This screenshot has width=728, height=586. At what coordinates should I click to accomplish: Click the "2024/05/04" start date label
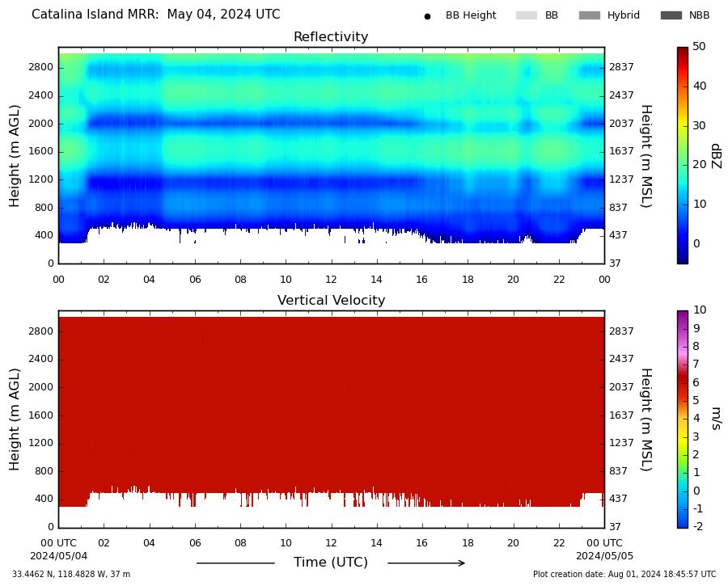(58, 556)
